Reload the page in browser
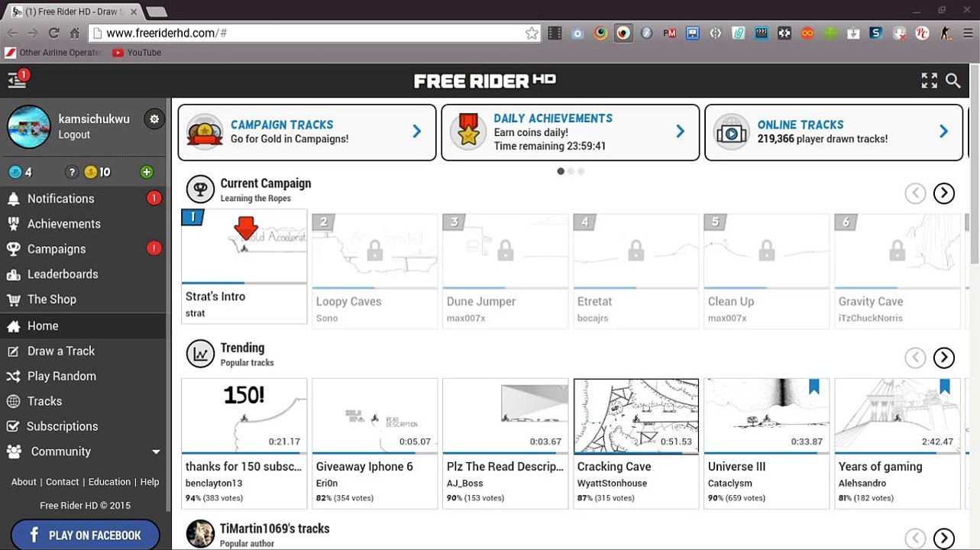The image size is (980, 550). coord(53,33)
